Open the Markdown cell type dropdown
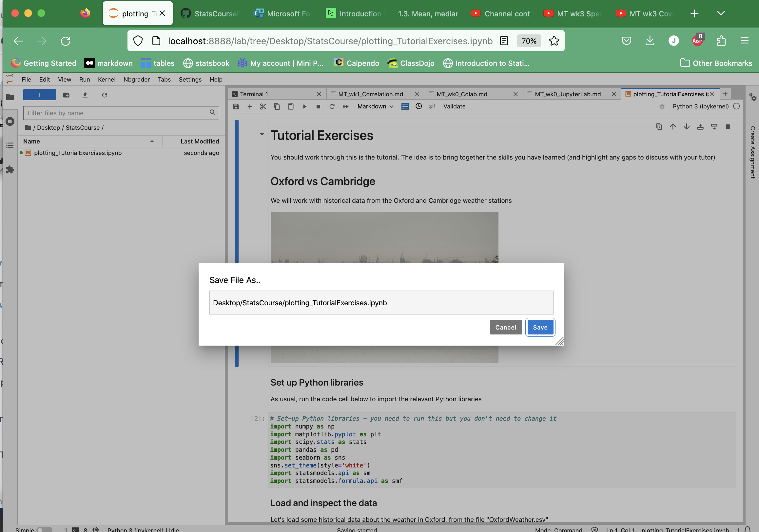 pos(375,106)
